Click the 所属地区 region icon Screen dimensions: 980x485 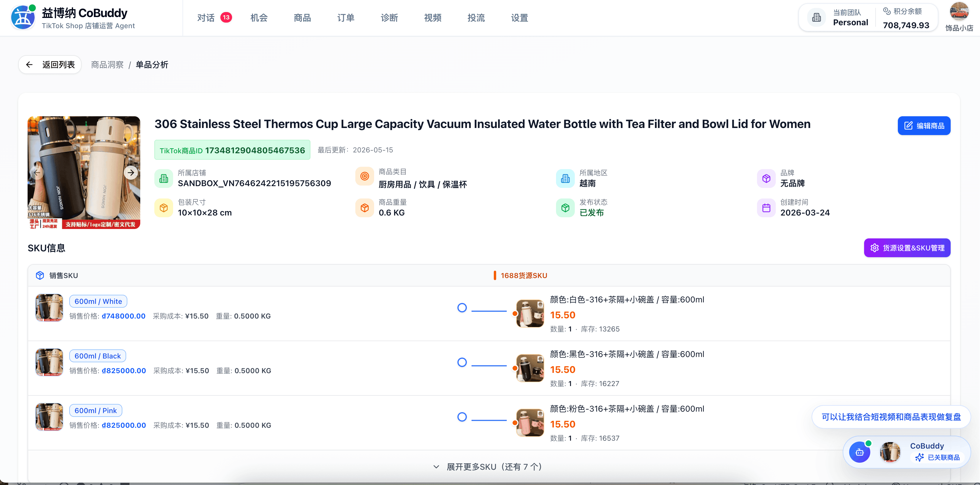click(x=565, y=178)
